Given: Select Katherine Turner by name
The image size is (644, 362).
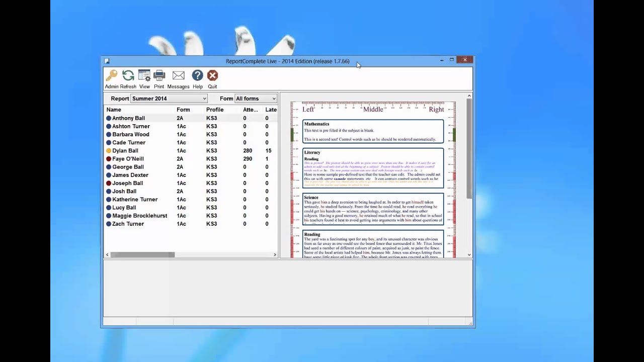Looking at the screenshot, I should (x=135, y=200).
